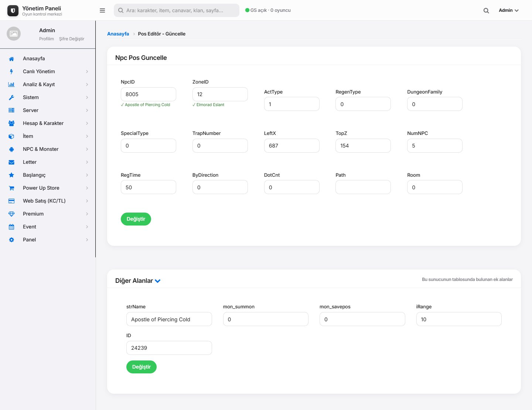The height and width of the screenshot is (410, 532).
Task: Click the Admin profile avatar image
Action: (x=14, y=34)
